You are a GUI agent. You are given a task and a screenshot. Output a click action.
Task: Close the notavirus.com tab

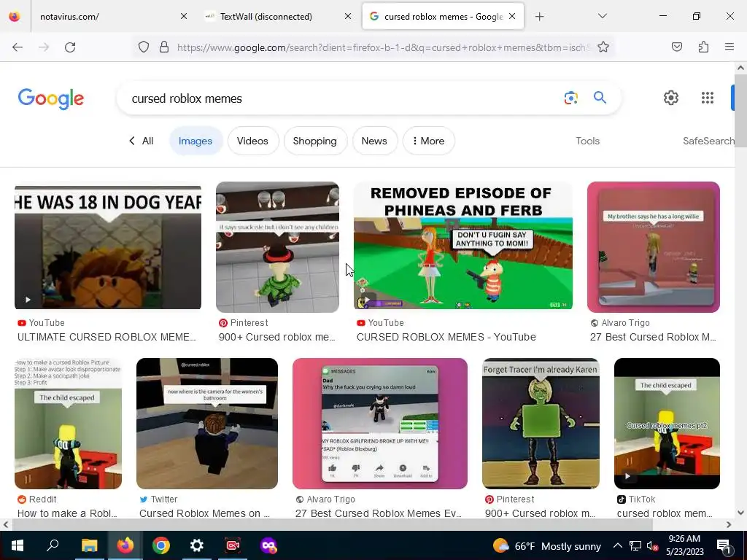tap(184, 16)
